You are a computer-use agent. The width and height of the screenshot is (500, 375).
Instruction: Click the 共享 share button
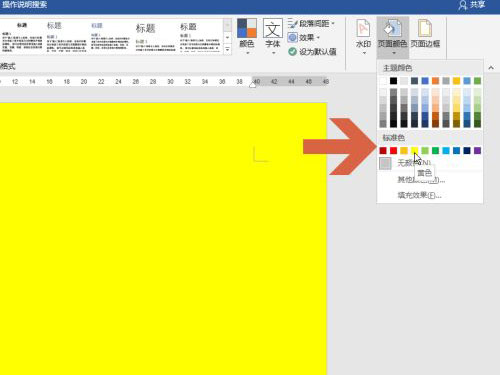[472, 5]
